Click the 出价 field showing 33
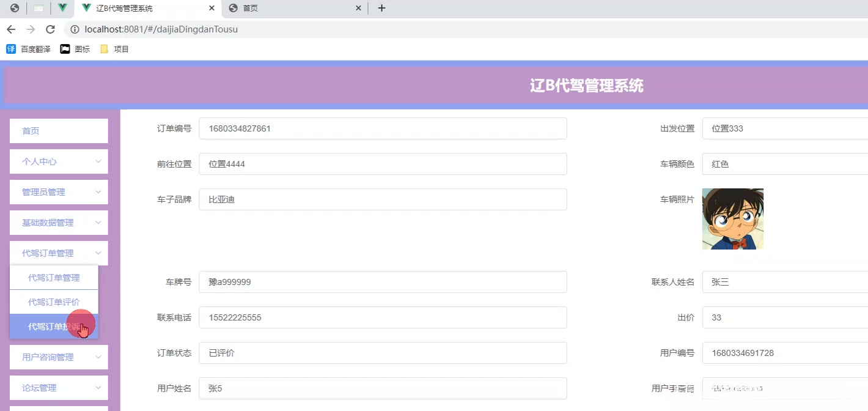 [x=785, y=317]
